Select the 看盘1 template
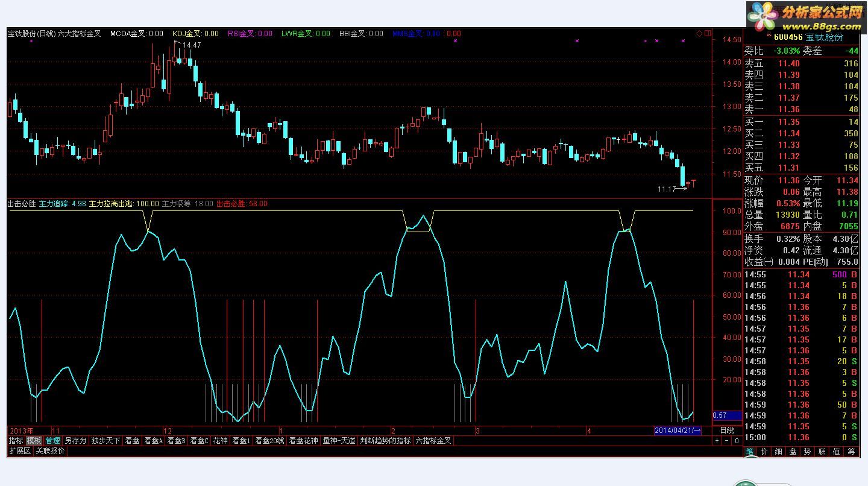The image size is (868, 486). tap(241, 441)
